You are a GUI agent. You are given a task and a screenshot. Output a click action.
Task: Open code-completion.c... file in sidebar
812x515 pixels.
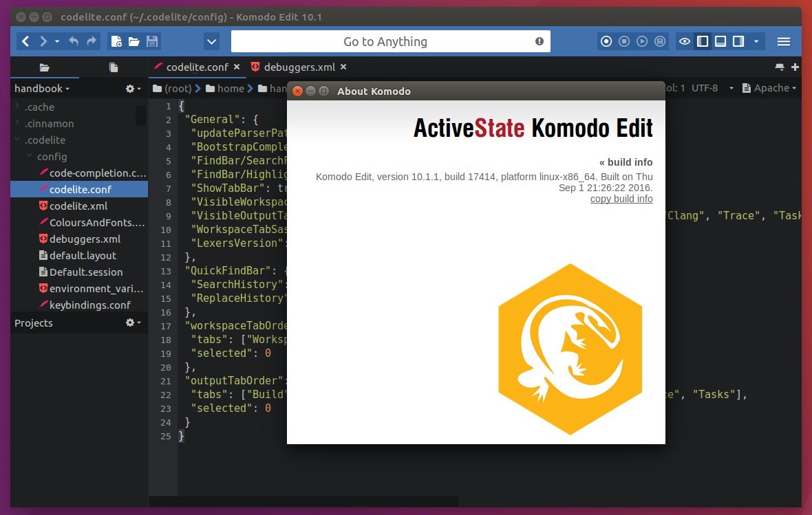93,173
